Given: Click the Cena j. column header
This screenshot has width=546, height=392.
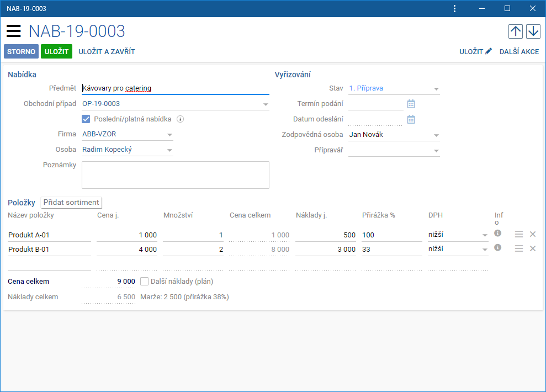Looking at the screenshot, I should pyautogui.click(x=108, y=215).
